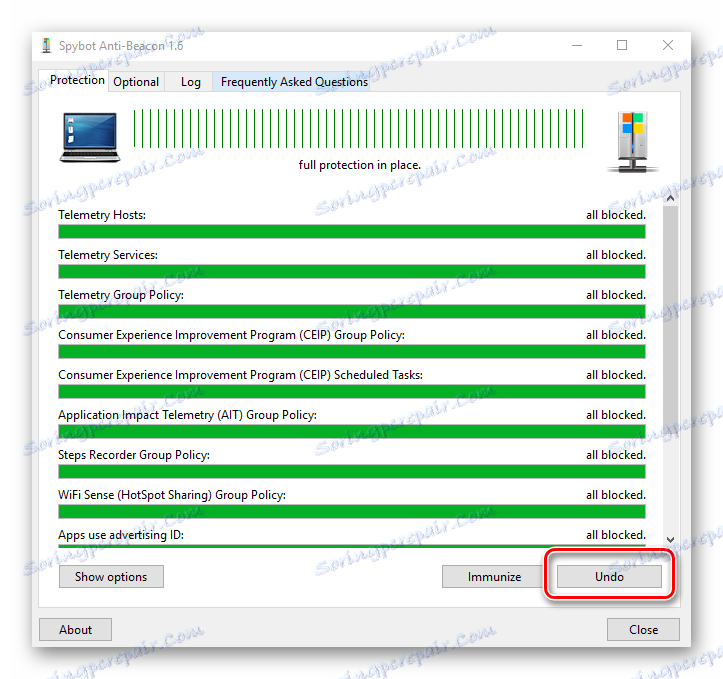The width and height of the screenshot is (723, 679).
Task: Click the green striped connection indicator
Action: (359, 129)
